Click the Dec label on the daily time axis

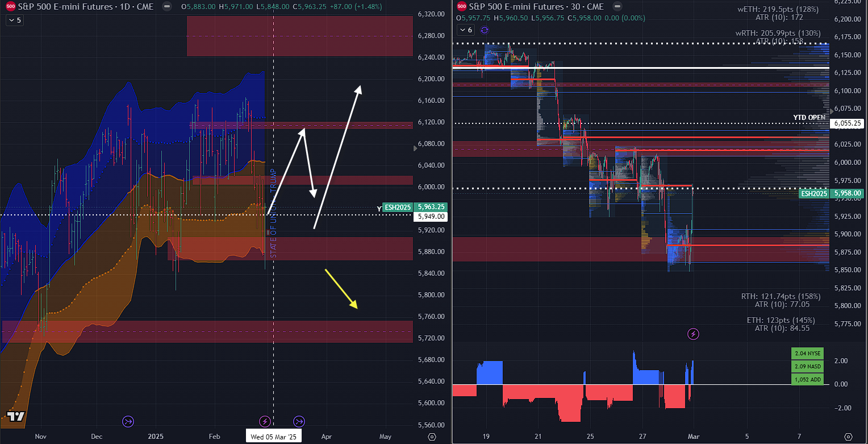pyautogui.click(x=96, y=437)
